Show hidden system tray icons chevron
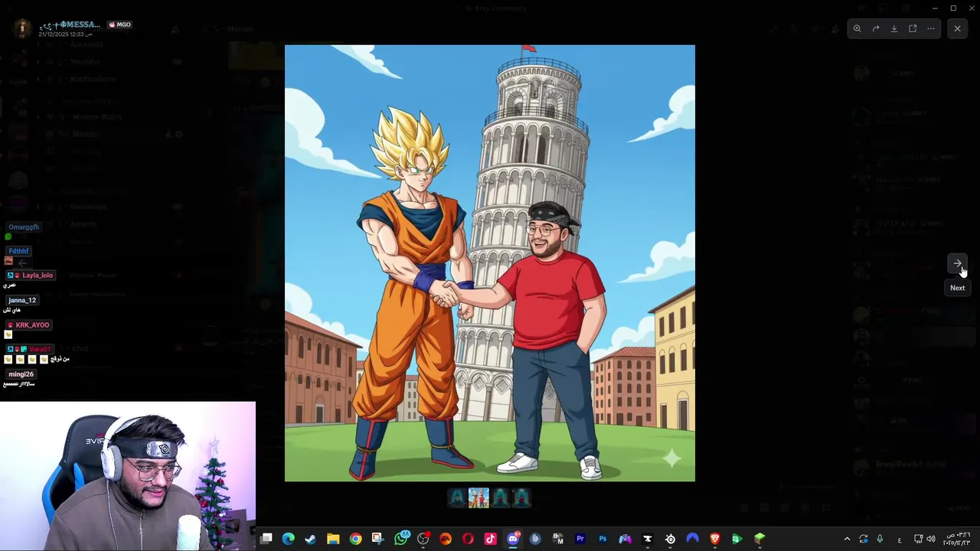 click(x=847, y=539)
